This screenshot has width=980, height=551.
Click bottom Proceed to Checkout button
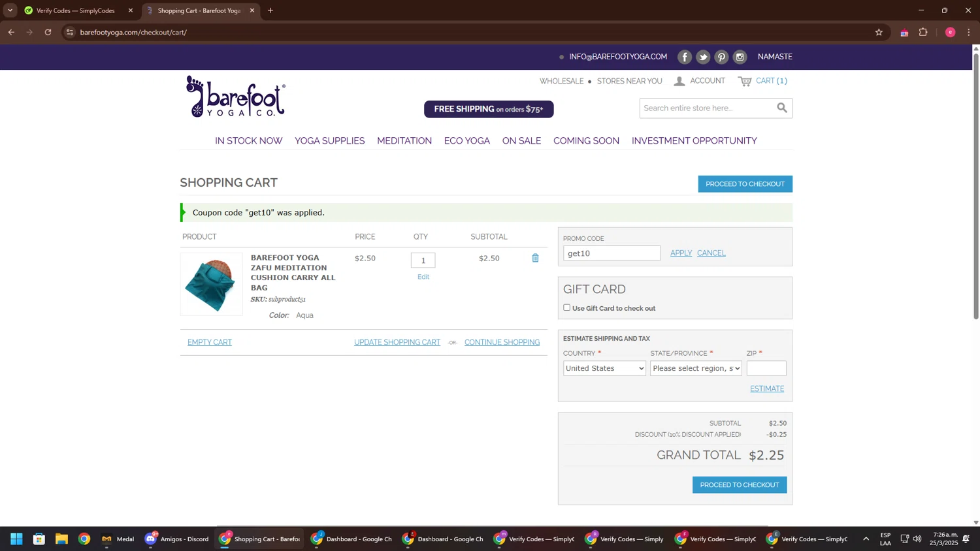click(740, 484)
